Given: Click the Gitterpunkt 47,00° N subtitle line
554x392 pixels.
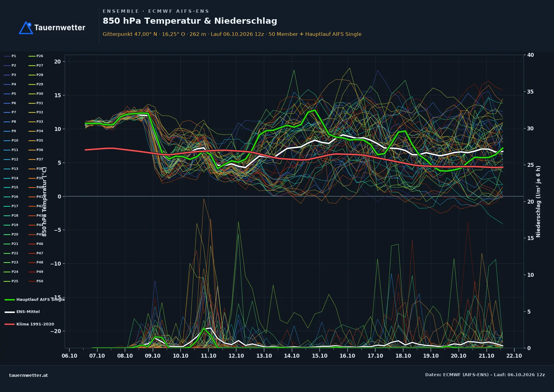Looking at the screenshot, I should tap(232, 34).
